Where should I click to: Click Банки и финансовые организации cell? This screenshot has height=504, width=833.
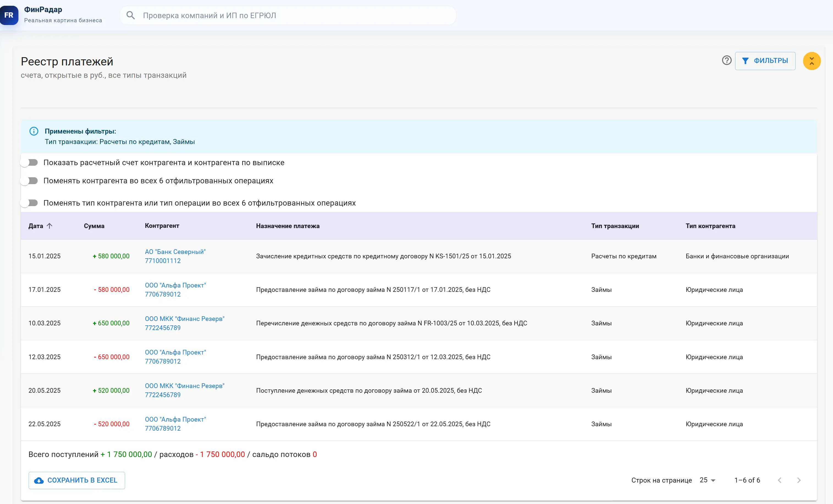click(x=737, y=256)
